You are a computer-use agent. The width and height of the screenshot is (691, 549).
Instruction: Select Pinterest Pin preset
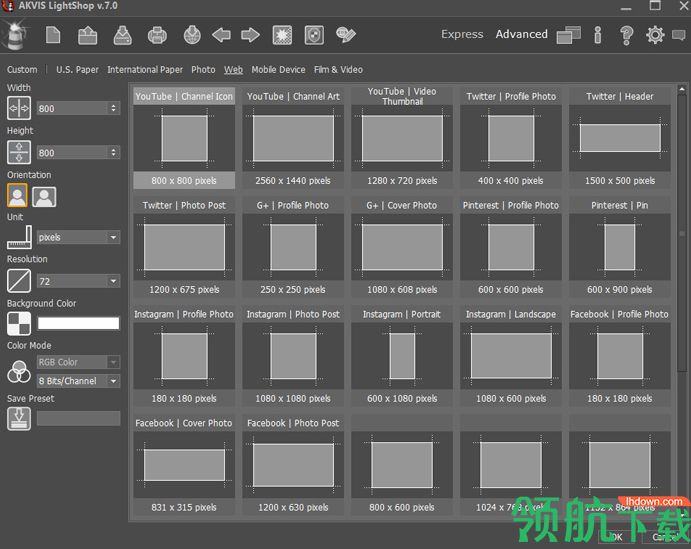(620, 247)
